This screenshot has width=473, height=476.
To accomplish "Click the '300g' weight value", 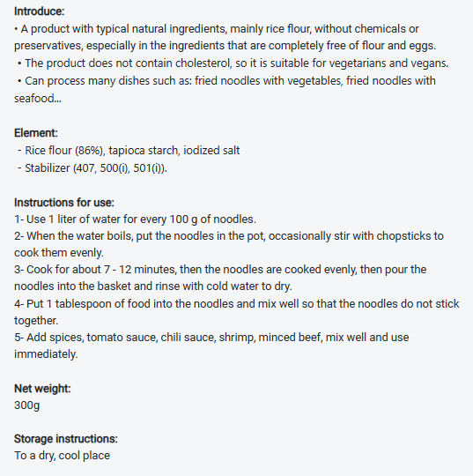I will pos(26,405).
